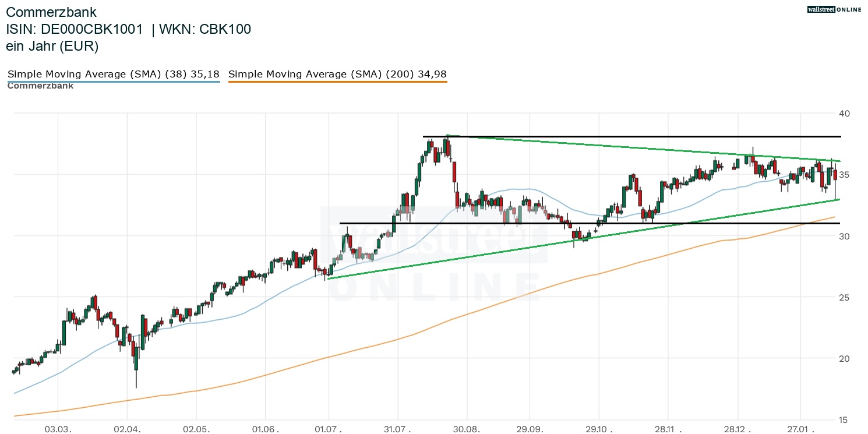Hide the Commerzbank series legend label
Viewport: 868px width, 434px height.
click(40, 86)
